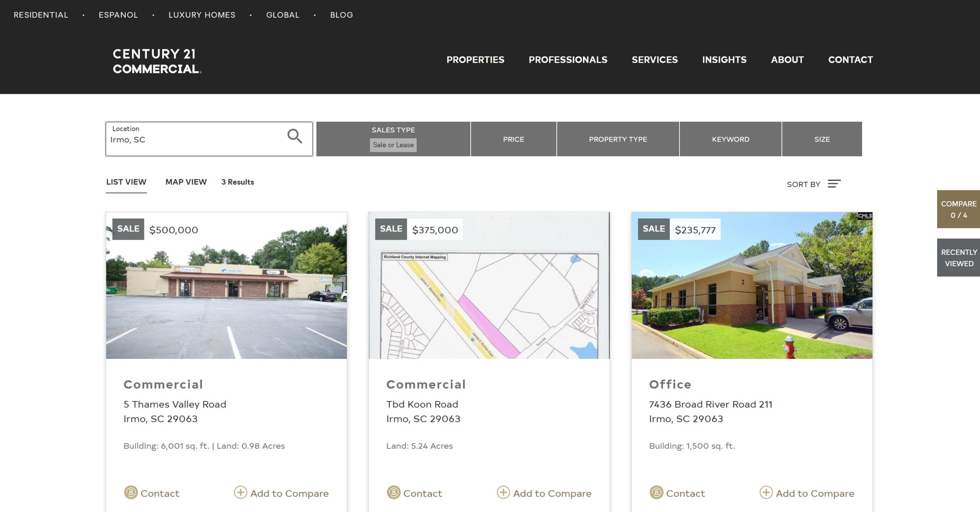Expand the SIZE filter options
The height and width of the screenshot is (512, 980).
point(822,139)
